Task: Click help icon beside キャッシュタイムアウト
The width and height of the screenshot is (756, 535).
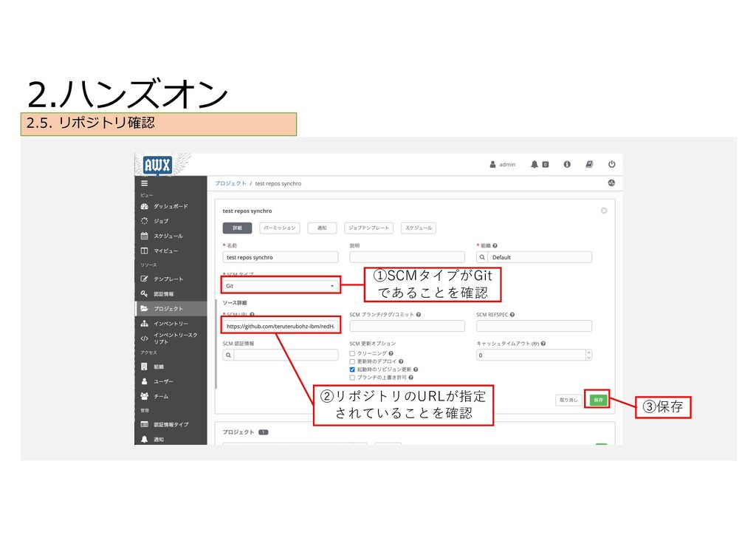Action: [x=543, y=344]
